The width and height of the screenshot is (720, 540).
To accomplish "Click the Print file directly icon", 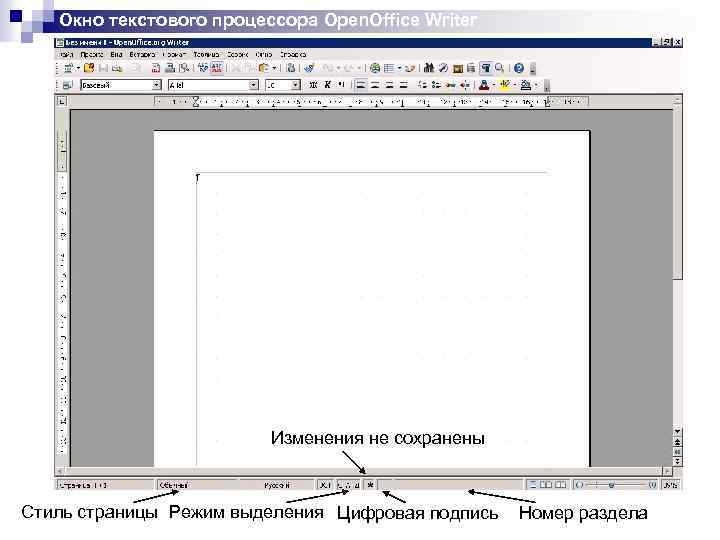I will point(170,69).
